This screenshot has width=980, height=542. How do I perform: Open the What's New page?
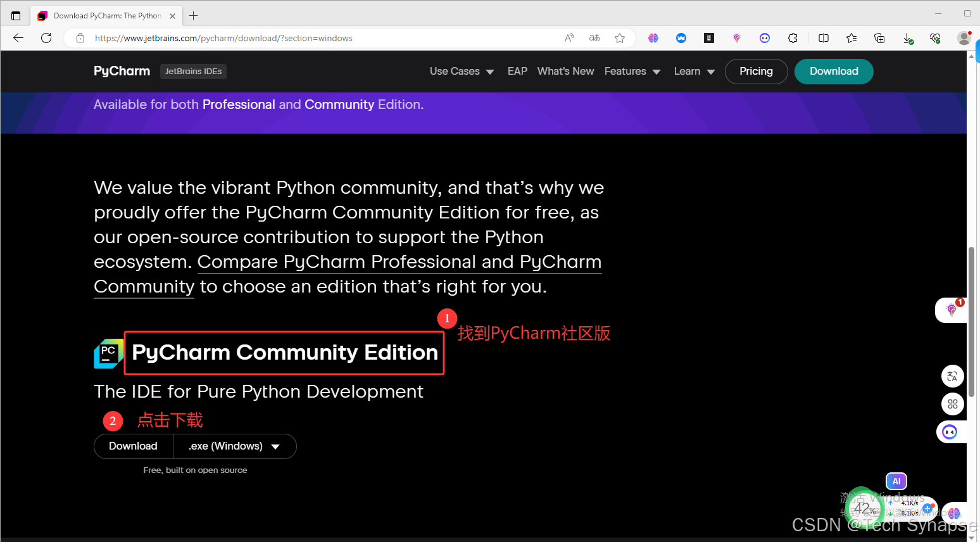(x=565, y=72)
